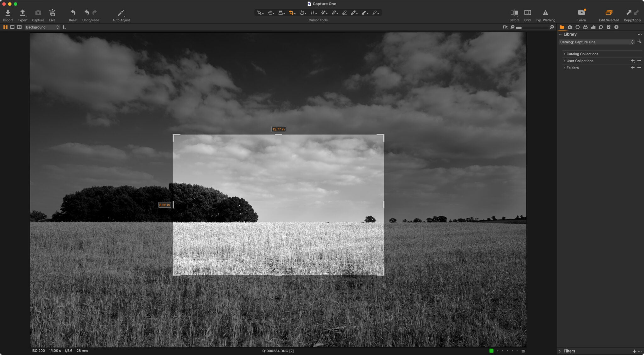This screenshot has height=355, width=644.
Task: Select the Rotate freehand tool
Action: click(302, 13)
